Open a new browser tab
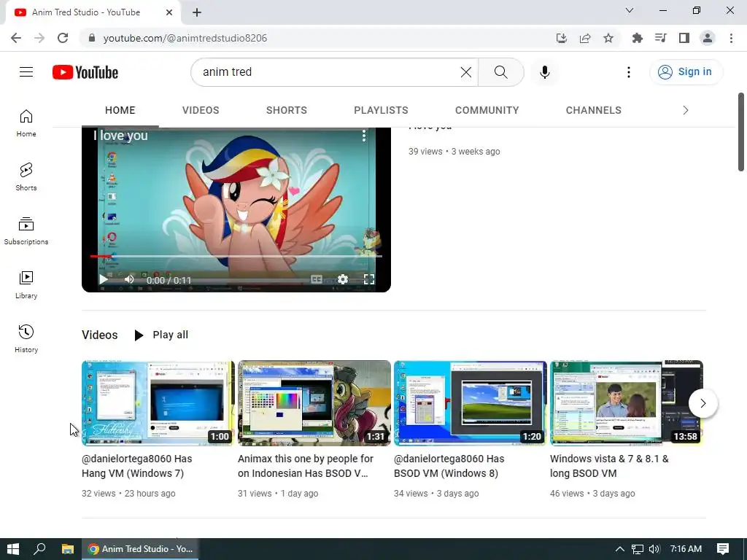 197,12
